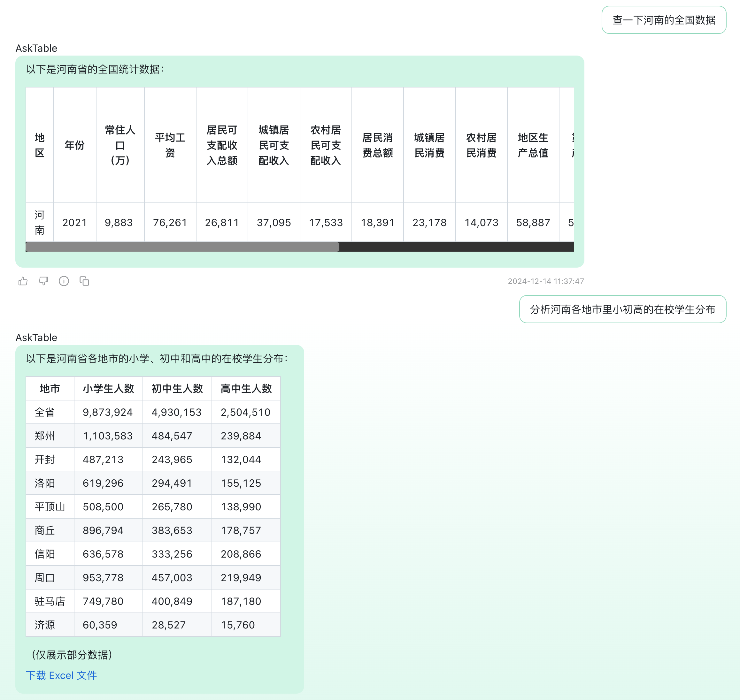
Task: Select the 分析河南各地市 question bubble
Action: point(622,309)
